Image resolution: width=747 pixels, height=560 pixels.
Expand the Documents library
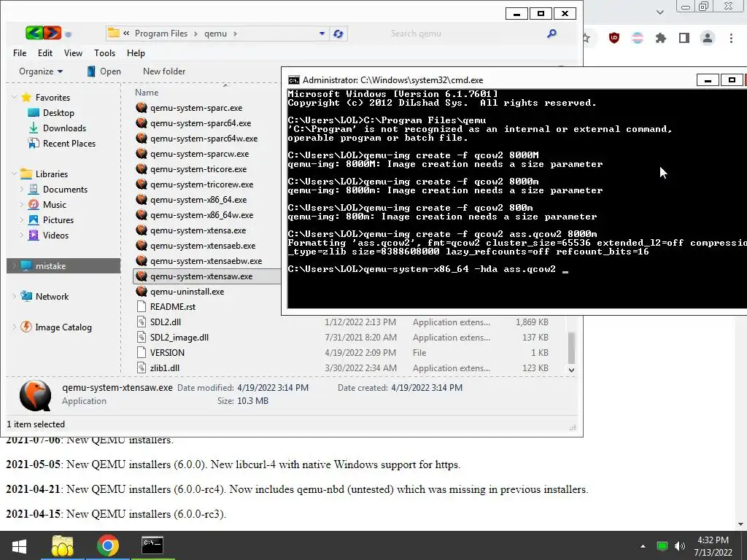click(x=21, y=189)
